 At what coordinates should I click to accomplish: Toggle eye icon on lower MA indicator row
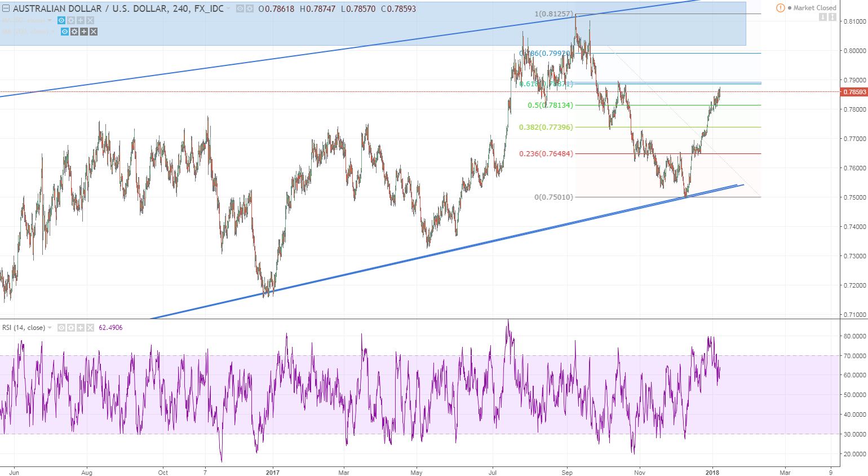tap(65, 32)
